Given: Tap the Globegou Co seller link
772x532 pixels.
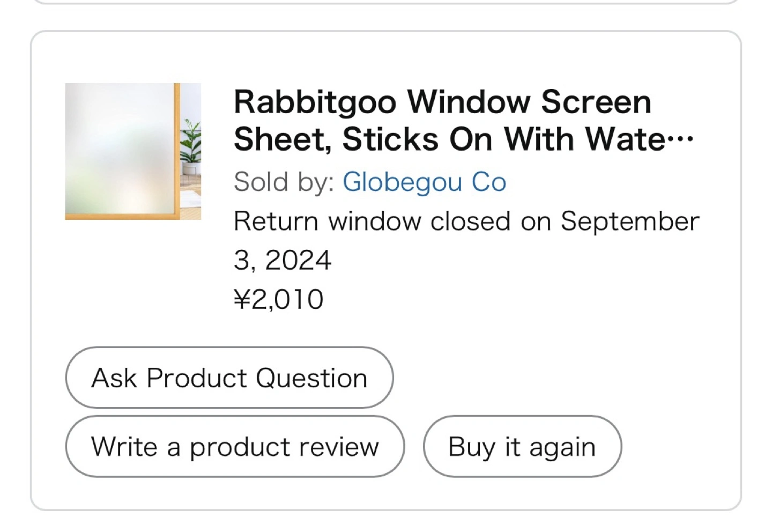Looking at the screenshot, I should (x=424, y=182).
